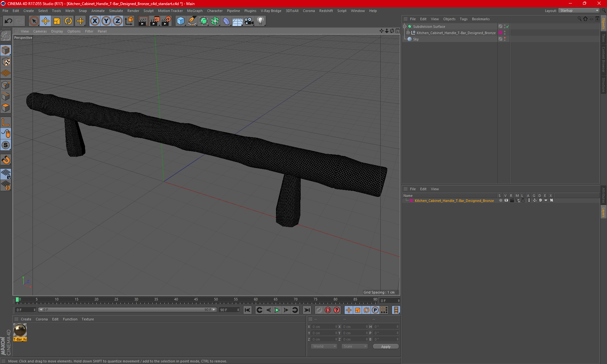The image size is (607, 364).
Task: Open the Layout Startup dropdown
Action: pos(579,10)
